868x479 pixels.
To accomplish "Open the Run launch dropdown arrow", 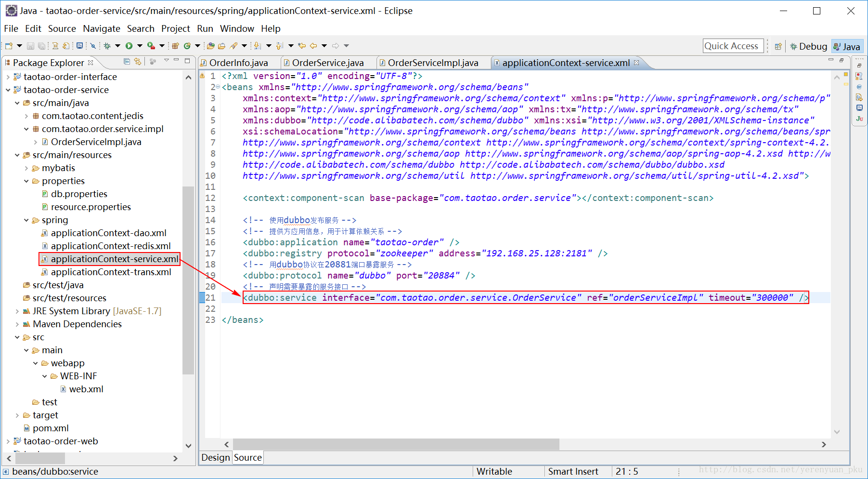I will (140, 46).
